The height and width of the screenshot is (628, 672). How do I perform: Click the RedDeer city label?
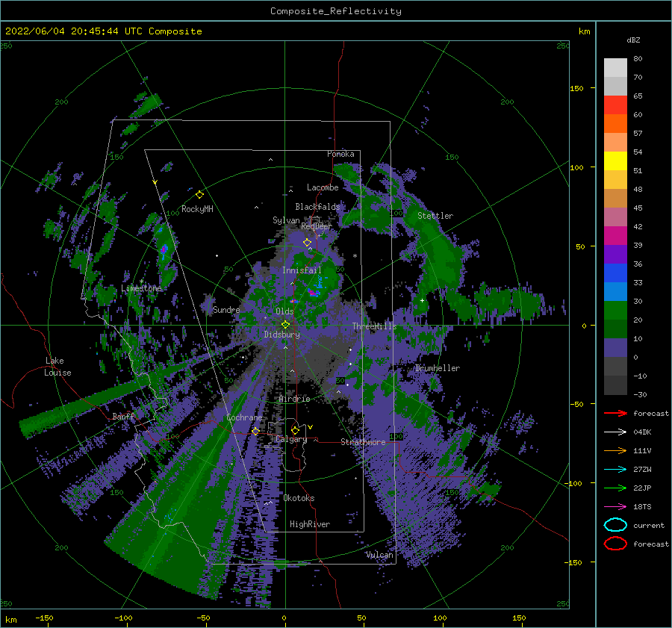click(317, 226)
